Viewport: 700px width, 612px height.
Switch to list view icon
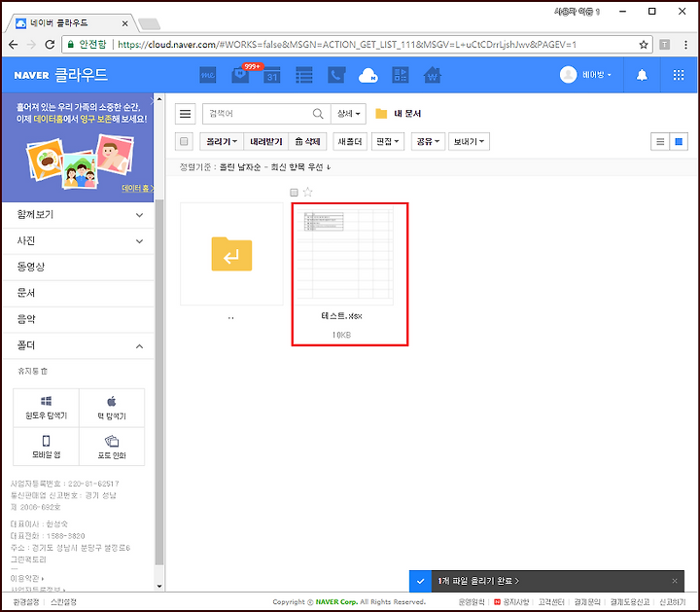click(x=660, y=142)
